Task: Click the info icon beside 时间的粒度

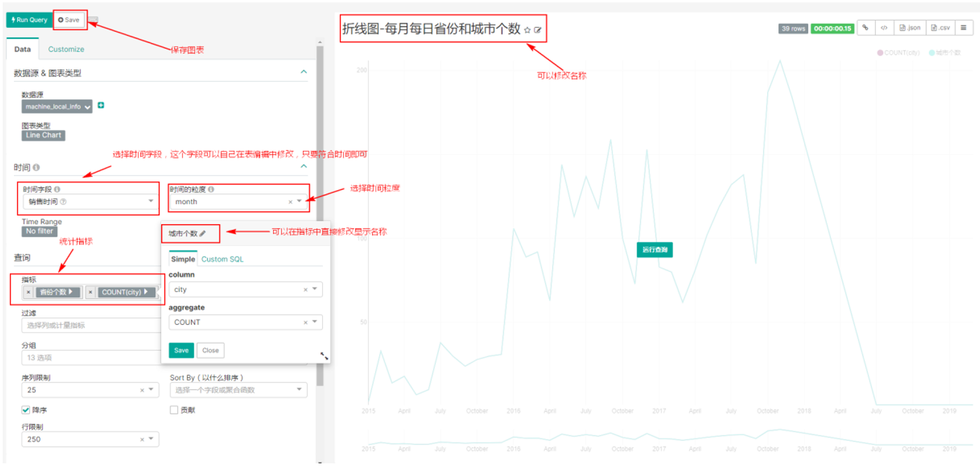Action: point(211,190)
